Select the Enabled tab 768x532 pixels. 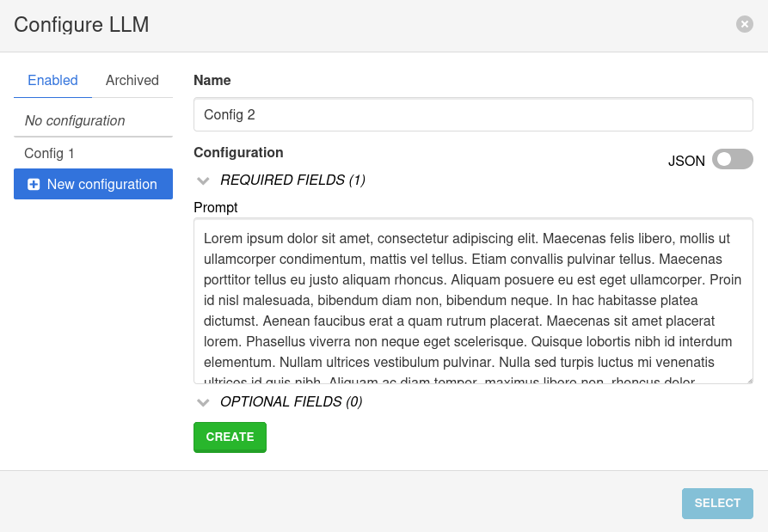(52, 80)
